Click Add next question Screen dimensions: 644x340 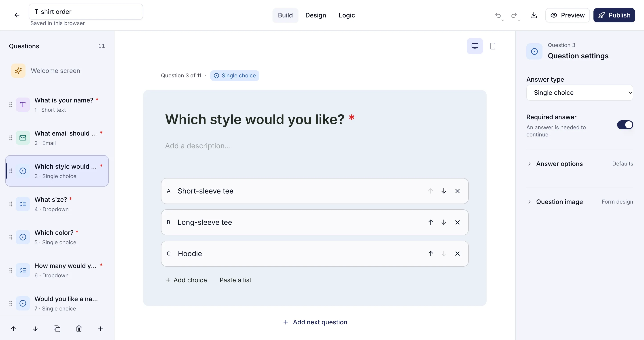point(315,322)
